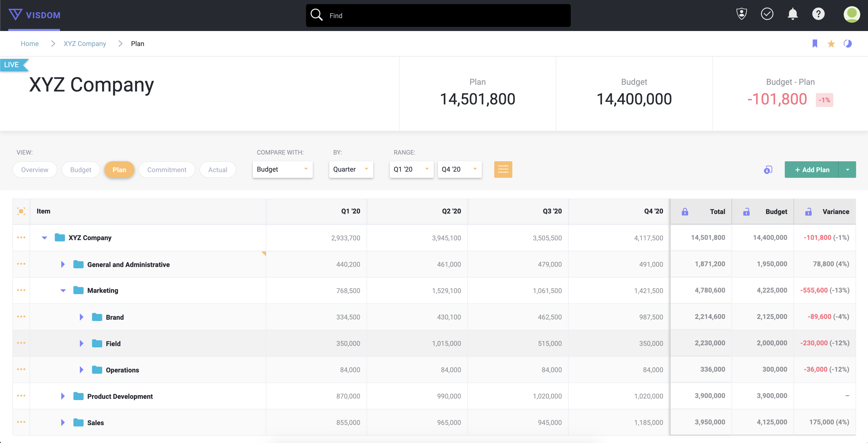Viewport: 868px width, 443px height.
Task: Click the orange filter settings button
Action: (x=503, y=170)
